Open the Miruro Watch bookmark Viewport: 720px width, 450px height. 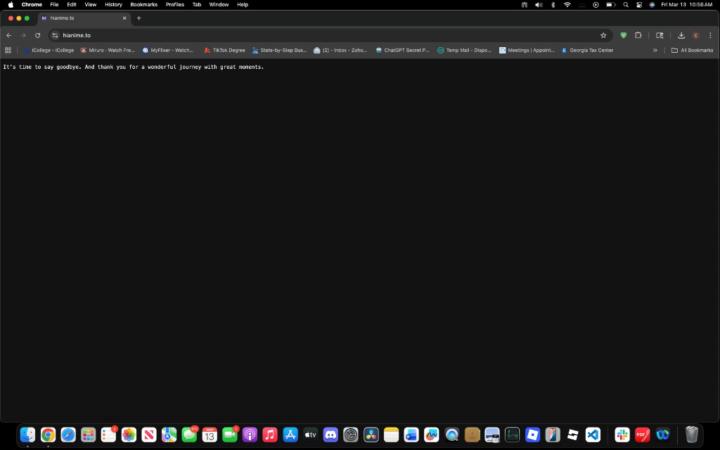[x=108, y=50]
